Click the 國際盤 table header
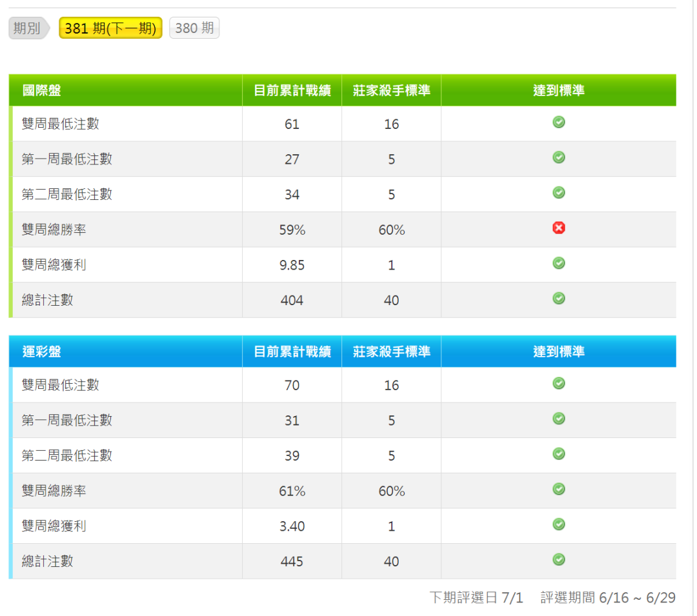This screenshot has width=697, height=616. pyautogui.click(x=42, y=91)
